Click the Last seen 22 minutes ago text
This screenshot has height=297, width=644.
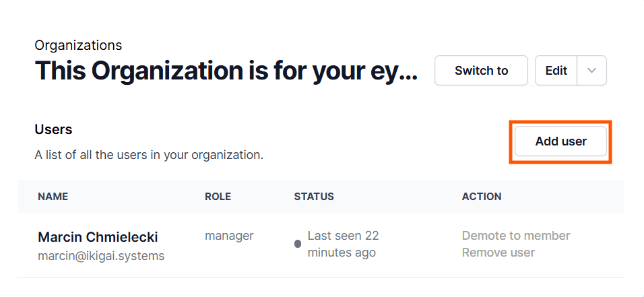(342, 244)
